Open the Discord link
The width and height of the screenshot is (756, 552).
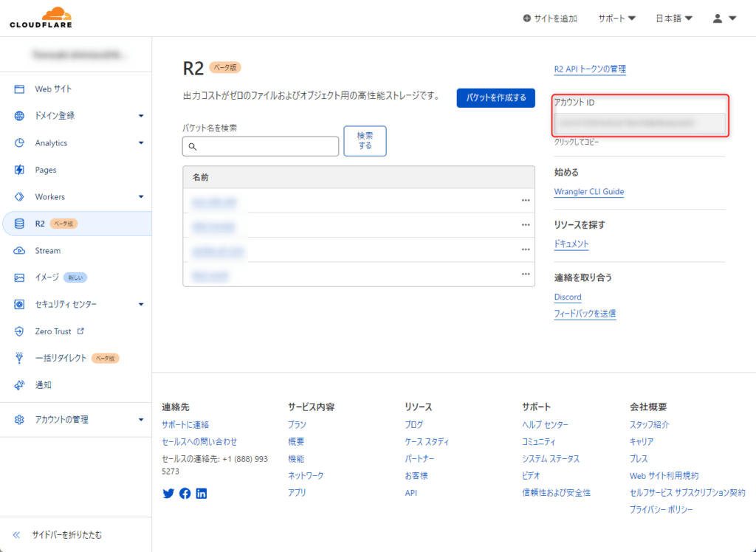568,297
